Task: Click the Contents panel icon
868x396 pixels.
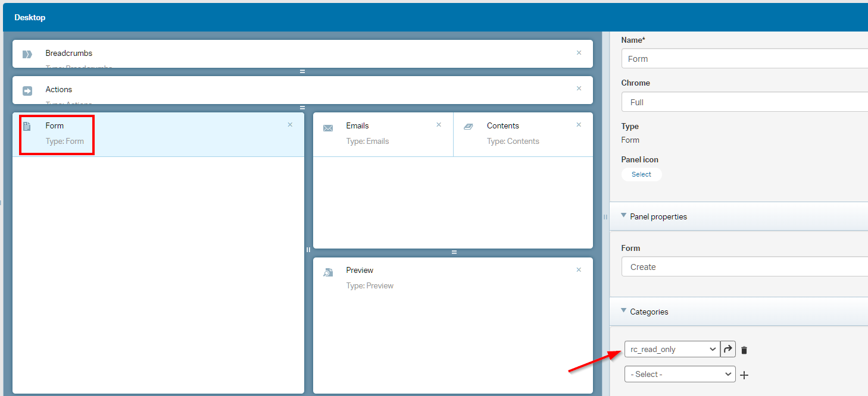Action: pos(469,127)
